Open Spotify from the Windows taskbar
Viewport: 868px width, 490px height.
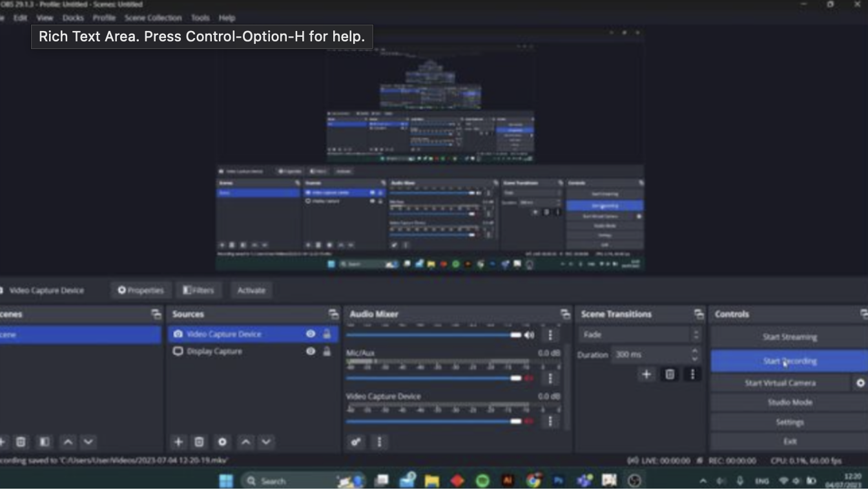click(482, 481)
